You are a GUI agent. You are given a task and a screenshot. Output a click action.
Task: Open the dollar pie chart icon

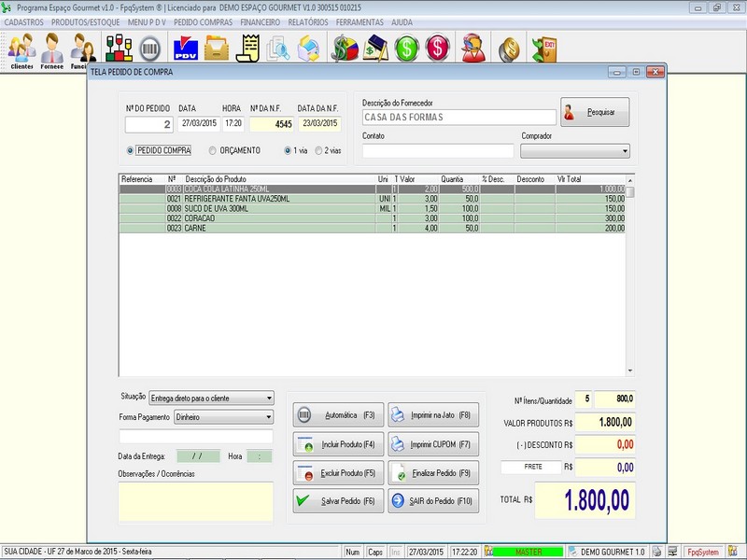tap(345, 49)
